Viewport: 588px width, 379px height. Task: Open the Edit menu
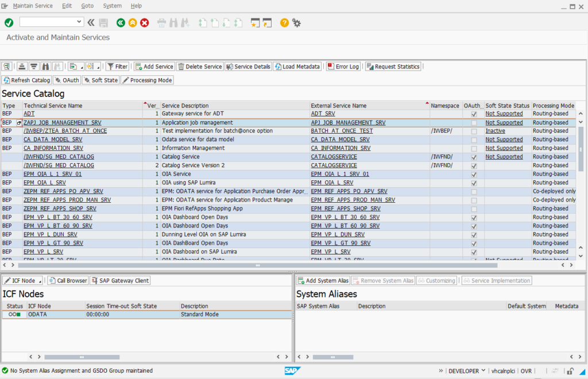click(x=67, y=6)
